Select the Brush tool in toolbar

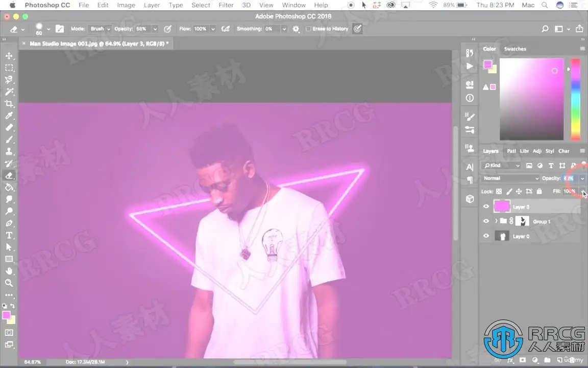pyautogui.click(x=9, y=140)
